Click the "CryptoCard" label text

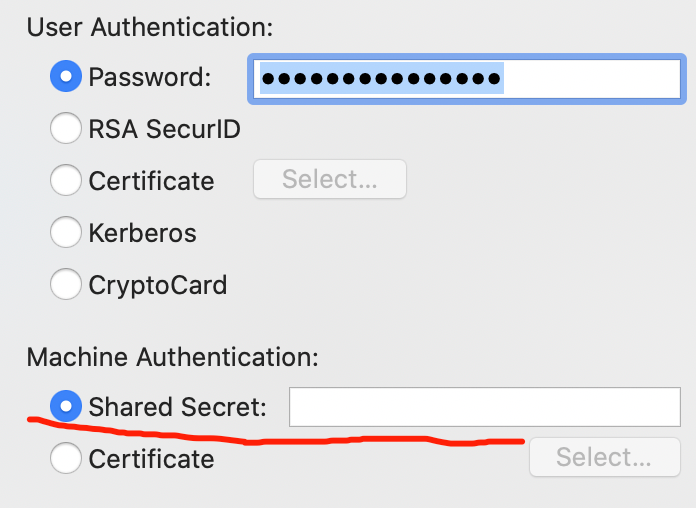[x=158, y=285]
